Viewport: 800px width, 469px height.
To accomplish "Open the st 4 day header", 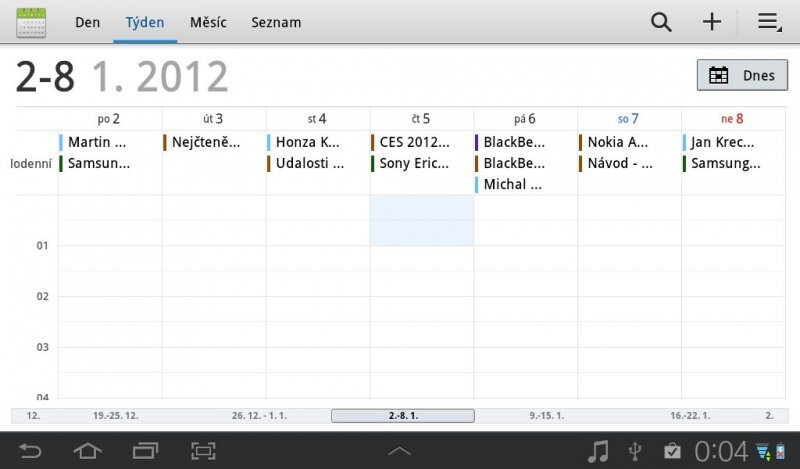I will [x=317, y=119].
